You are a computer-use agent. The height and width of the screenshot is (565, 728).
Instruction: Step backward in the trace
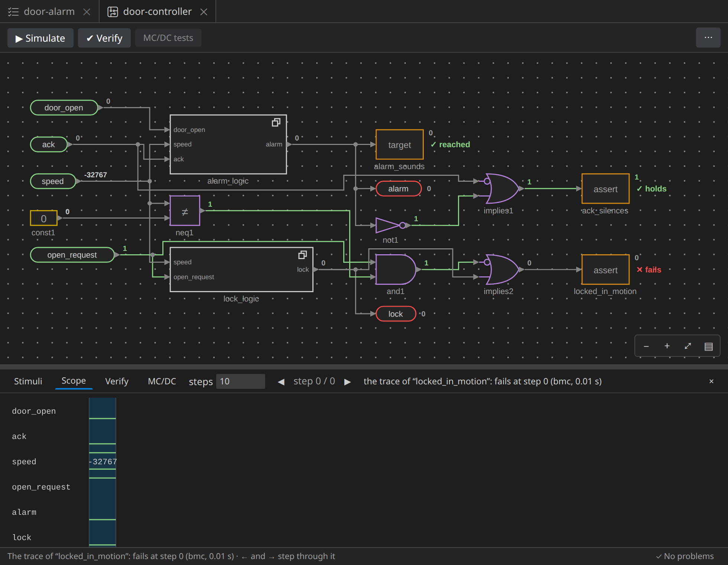point(281,382)
